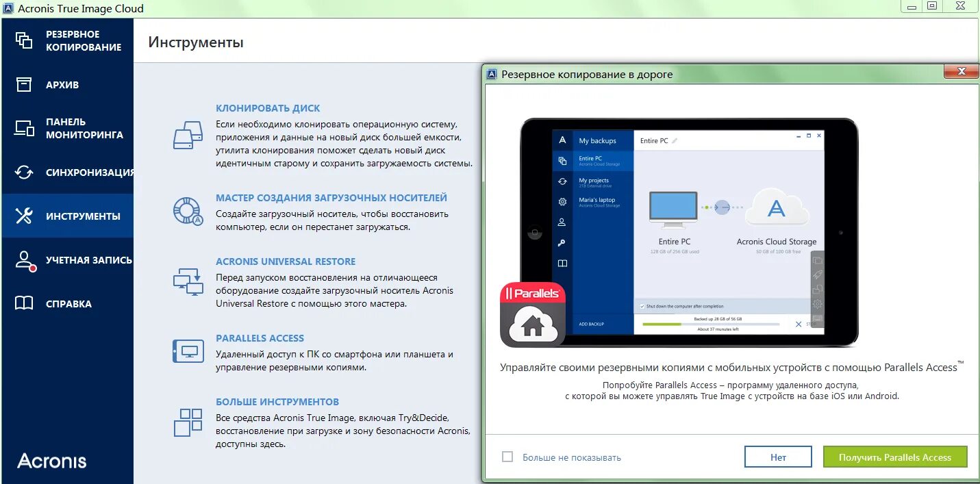Minimize the Acronis True Image main window
This screenshot has height=484, width=980.
[911, 6]
